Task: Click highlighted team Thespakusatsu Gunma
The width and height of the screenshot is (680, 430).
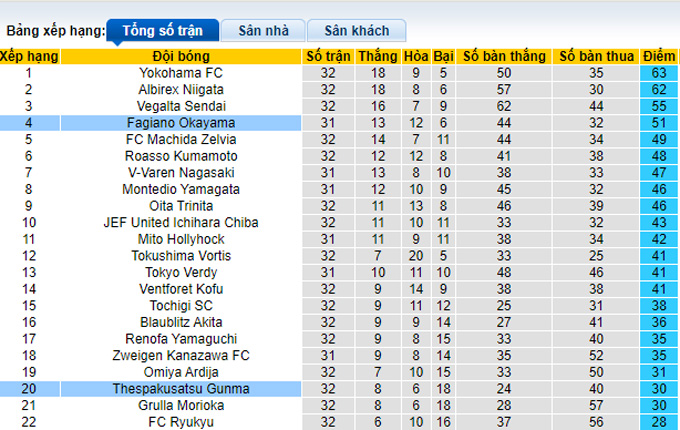Action: [x=182, y=388]
